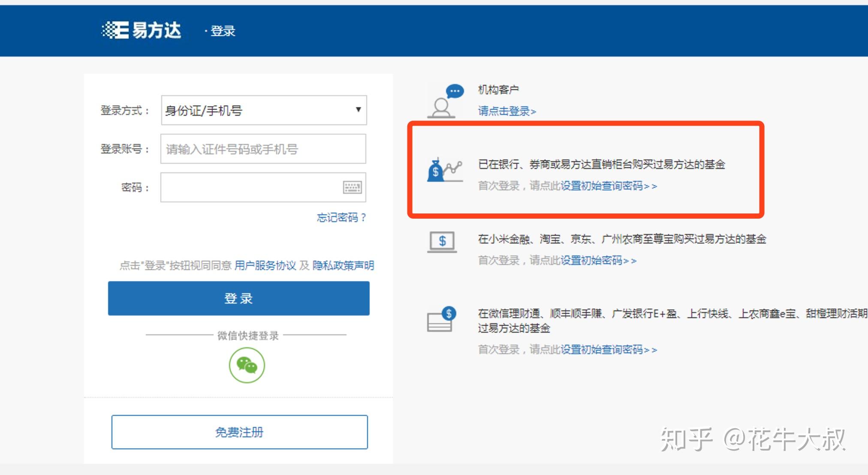868x475 pixels.
Task: Click the credit card dollar coin icon
Action: coord(441,319)
